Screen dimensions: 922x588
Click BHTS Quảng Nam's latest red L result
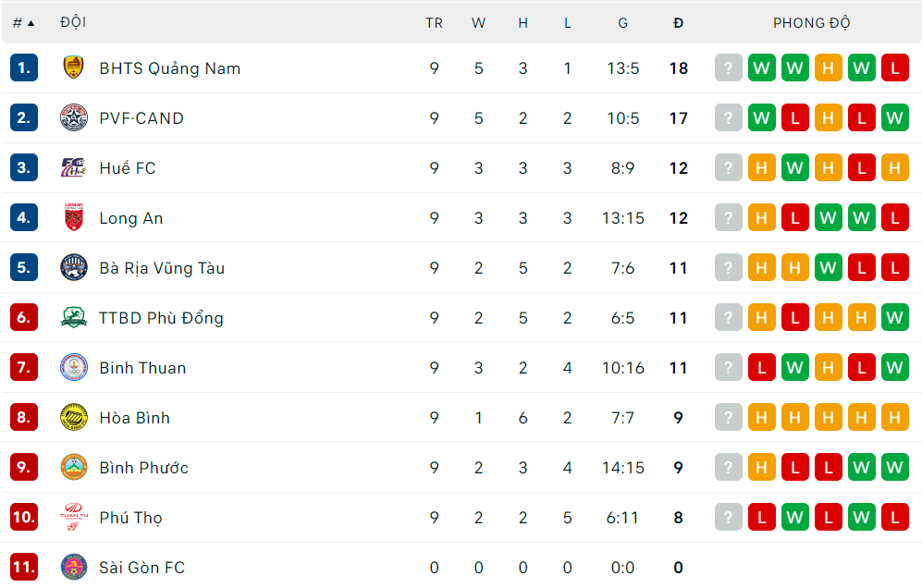[x=894, y=67]
